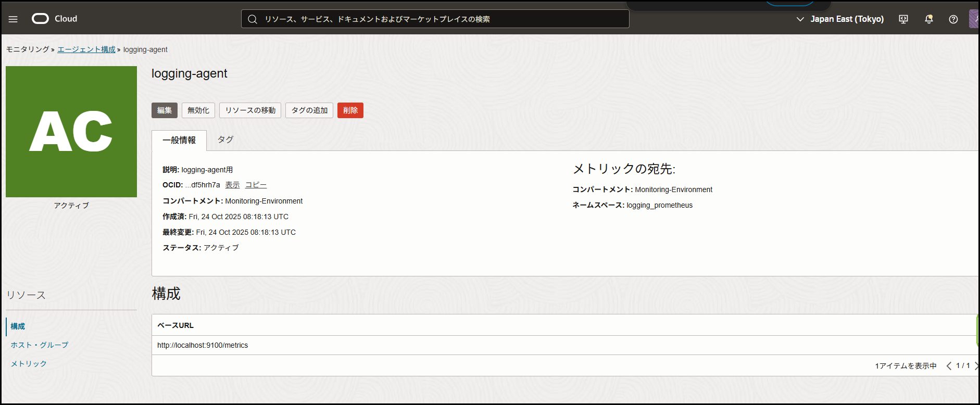Open the hamburger navigation menu
980x405 pixels.
pos(14,19)
